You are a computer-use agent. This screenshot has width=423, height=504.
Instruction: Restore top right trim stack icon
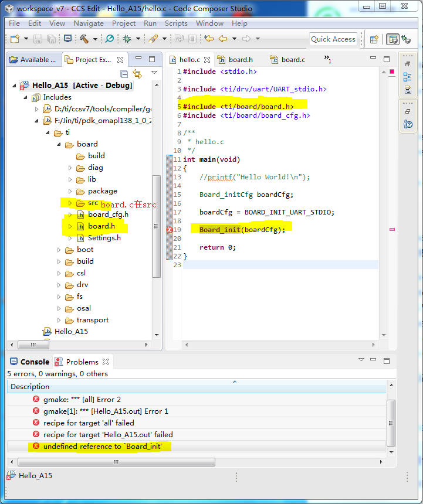408,64
